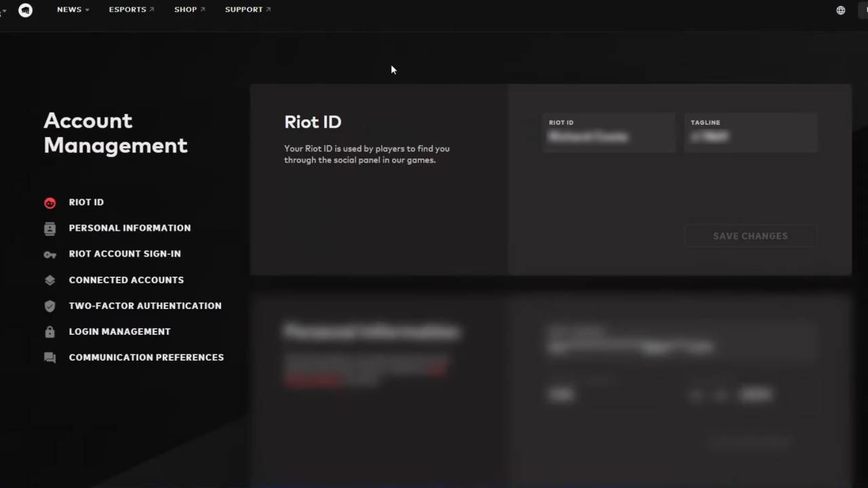The image size is (868, 488).
Task: Go to Personal Information section
Action: click(130, 228)
